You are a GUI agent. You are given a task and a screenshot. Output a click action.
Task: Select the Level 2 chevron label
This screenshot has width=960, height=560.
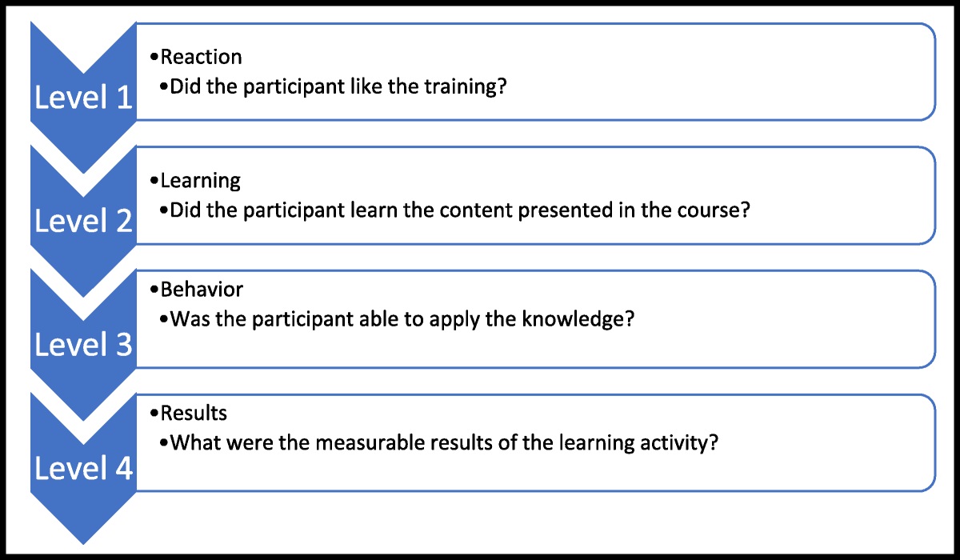(82, 221)
